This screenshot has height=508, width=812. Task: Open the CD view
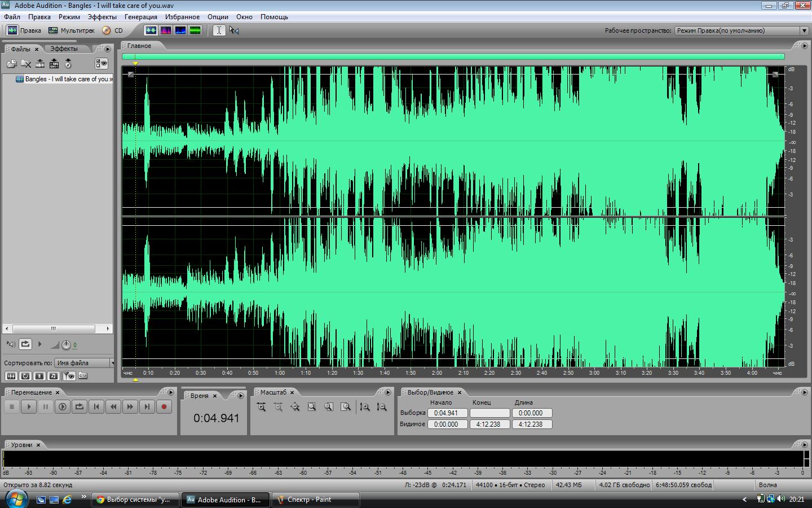tap(112, 30)
